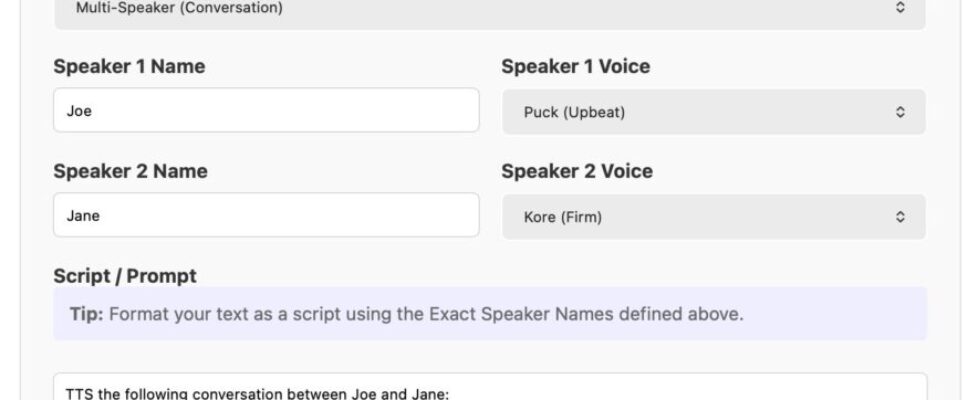
Task: Click the Speaker 1 Name label
Action: [129, 67]
